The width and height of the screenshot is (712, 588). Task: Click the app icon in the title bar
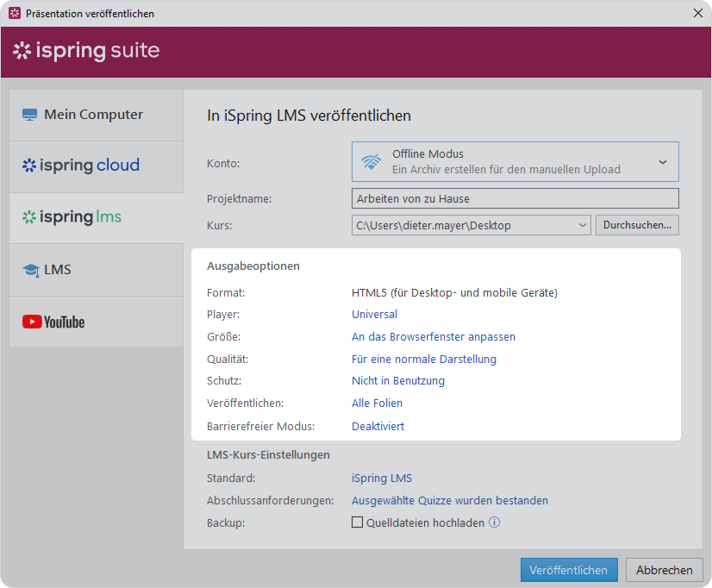pyautogui.click(x=14, y=13)
